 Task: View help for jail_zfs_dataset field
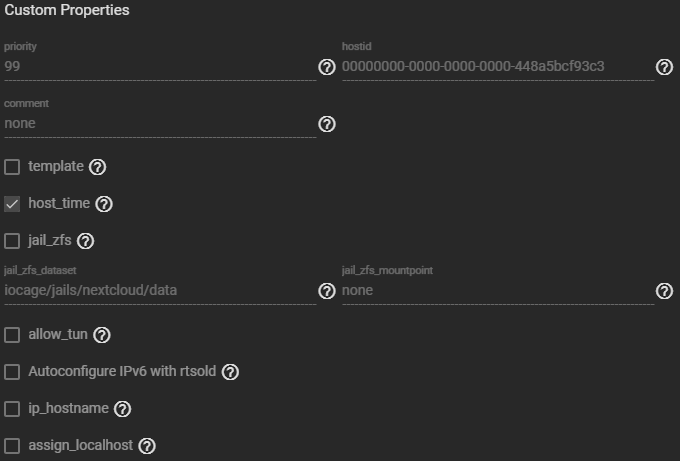[327, 291]
